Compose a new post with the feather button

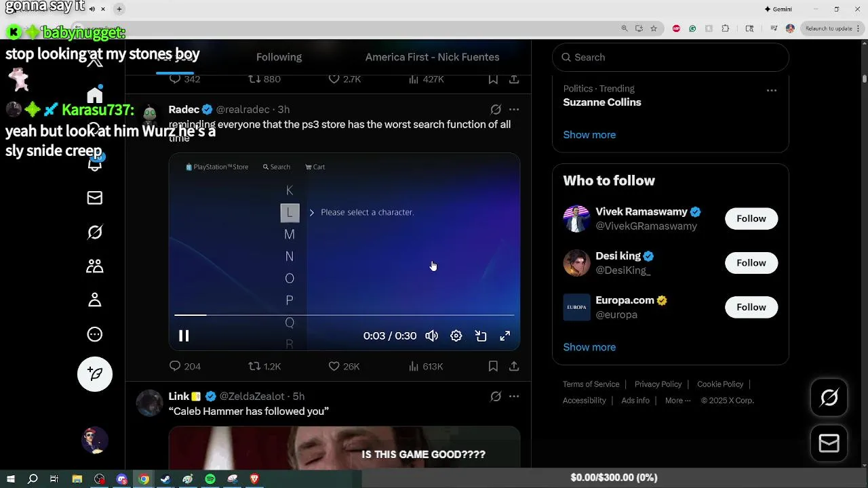click(x=95, y=374)
